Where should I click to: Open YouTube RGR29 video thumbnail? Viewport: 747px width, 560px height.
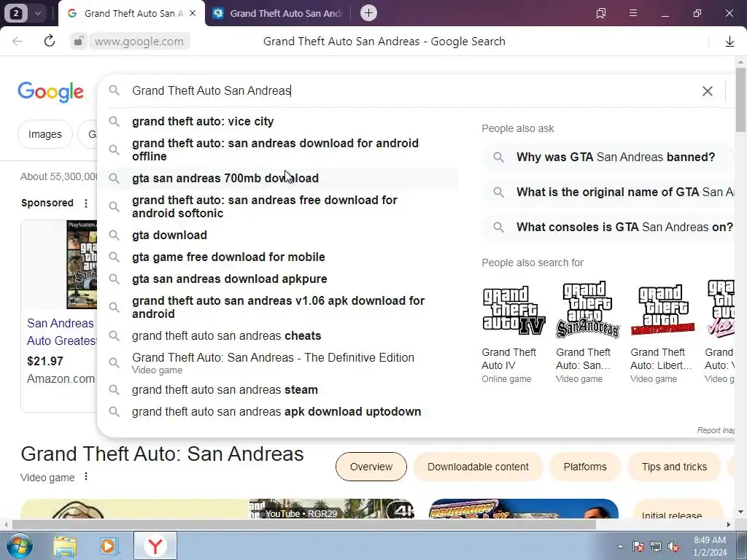pos(332,508)
